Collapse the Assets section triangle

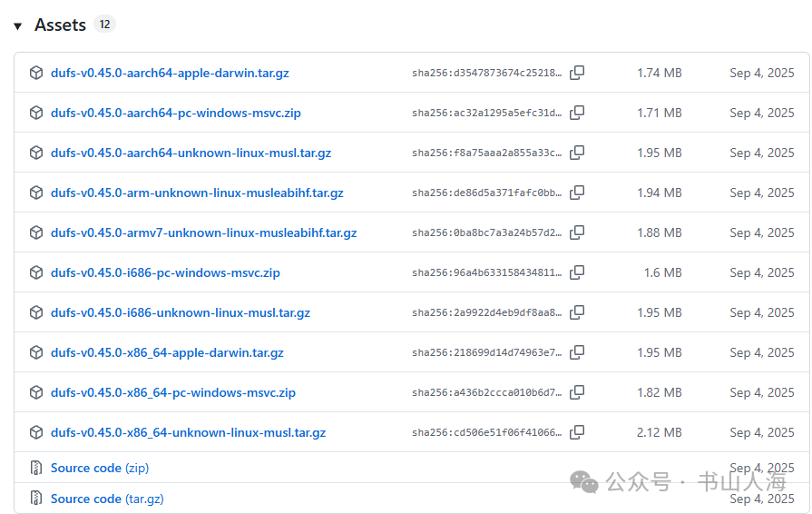17,25
